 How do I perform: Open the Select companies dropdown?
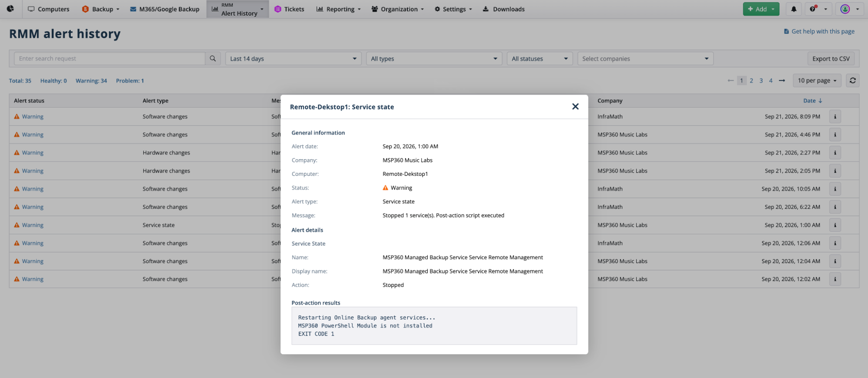(645, 59)
